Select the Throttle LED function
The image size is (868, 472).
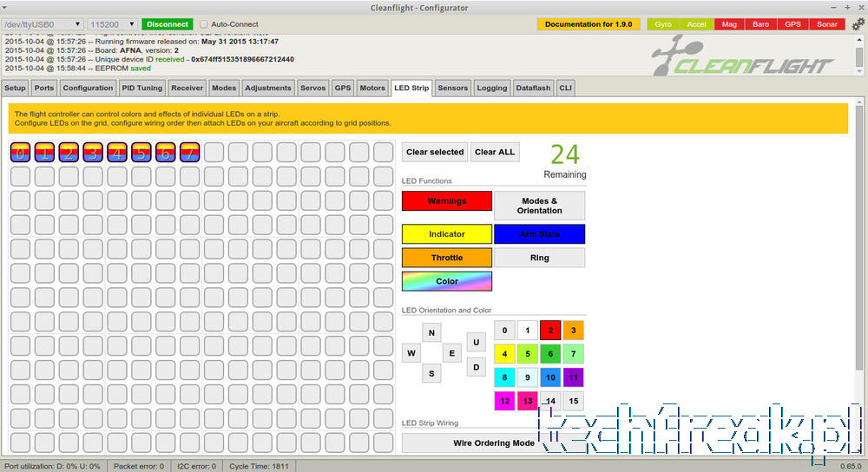point(447,258)
